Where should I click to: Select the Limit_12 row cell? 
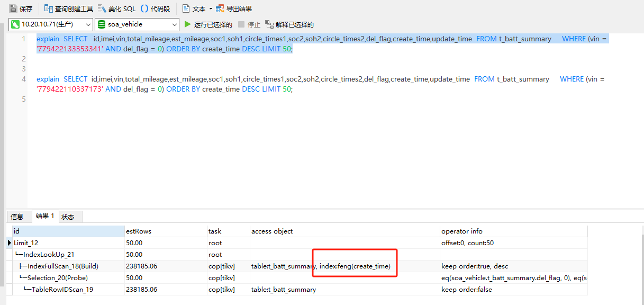pos(68,243)
